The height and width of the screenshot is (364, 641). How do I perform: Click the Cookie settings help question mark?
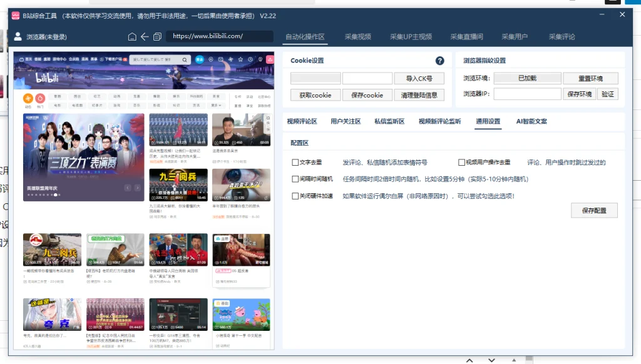pos(439,61)
